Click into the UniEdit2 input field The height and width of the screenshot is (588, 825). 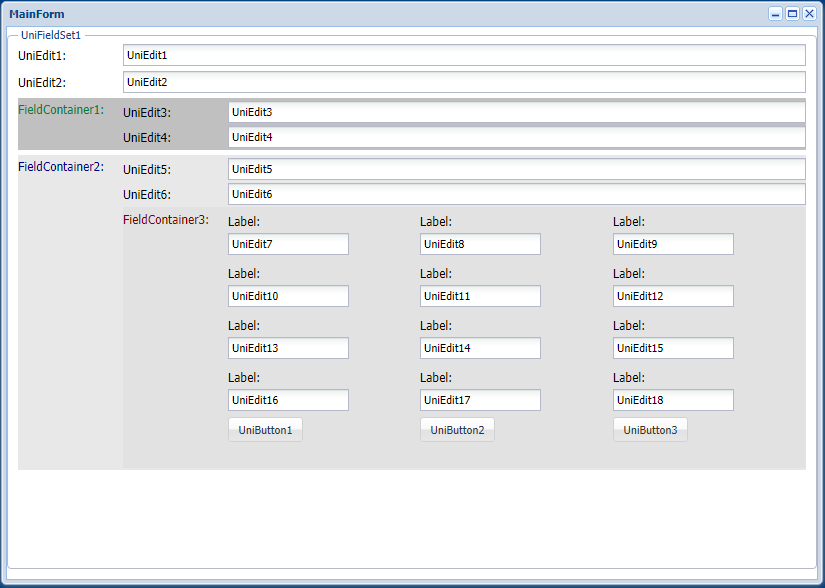464,82
